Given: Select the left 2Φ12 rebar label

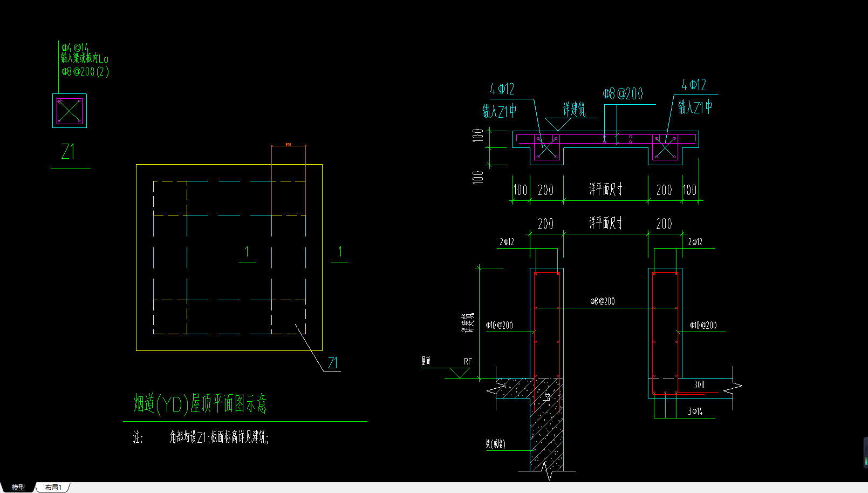Looking at the screenshot, I should (x=507, y=242).
